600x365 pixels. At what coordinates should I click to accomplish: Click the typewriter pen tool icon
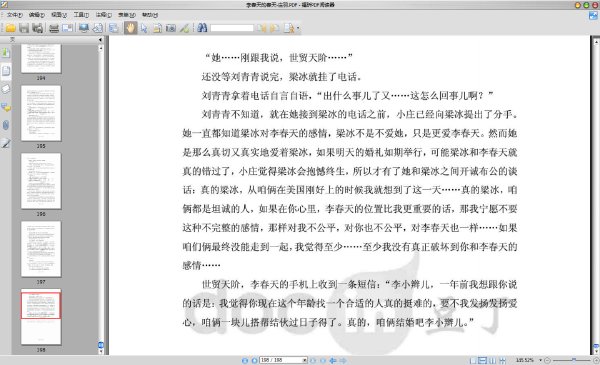coord(184,28)
